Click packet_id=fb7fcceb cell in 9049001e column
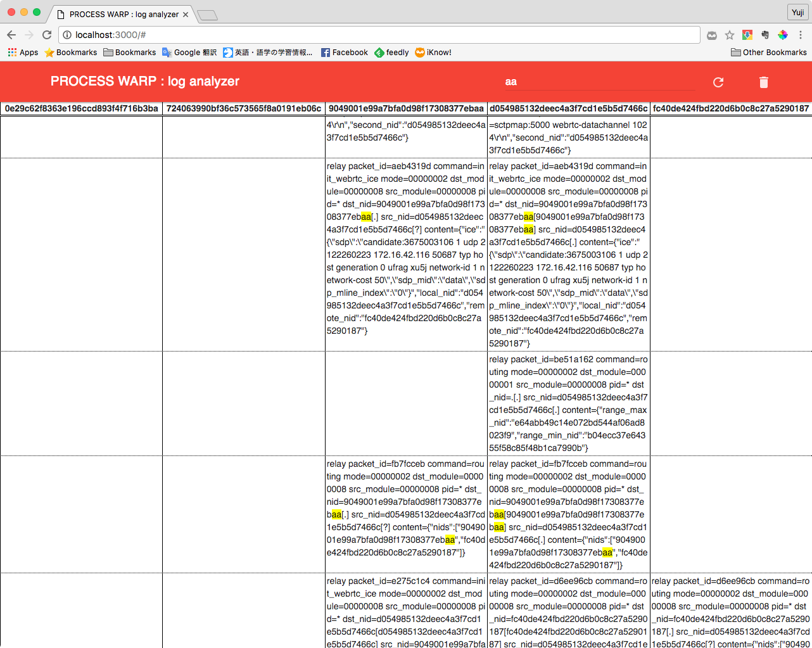 coord(406,514)
